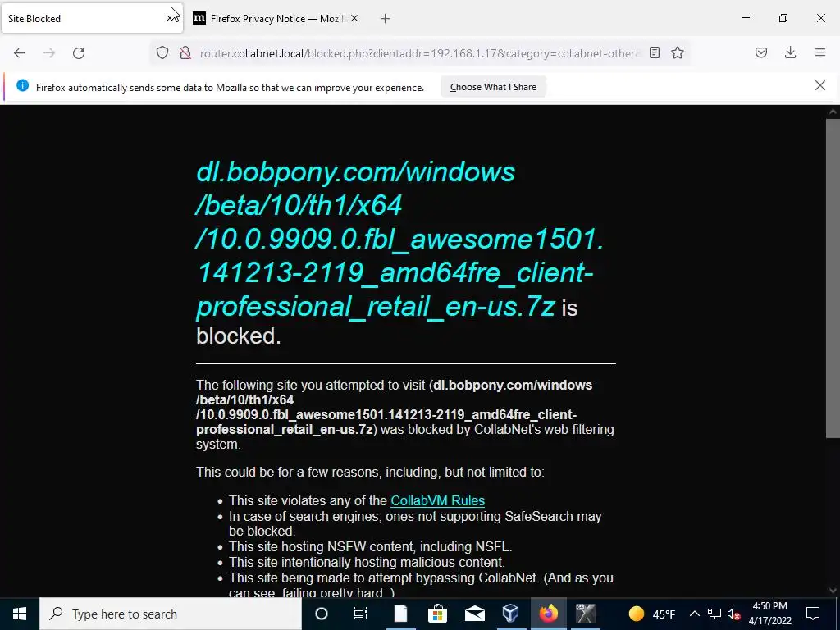Open the tracking protection shield icon
Viewport: 840px width, 630px height.
(x=162, y=52)
